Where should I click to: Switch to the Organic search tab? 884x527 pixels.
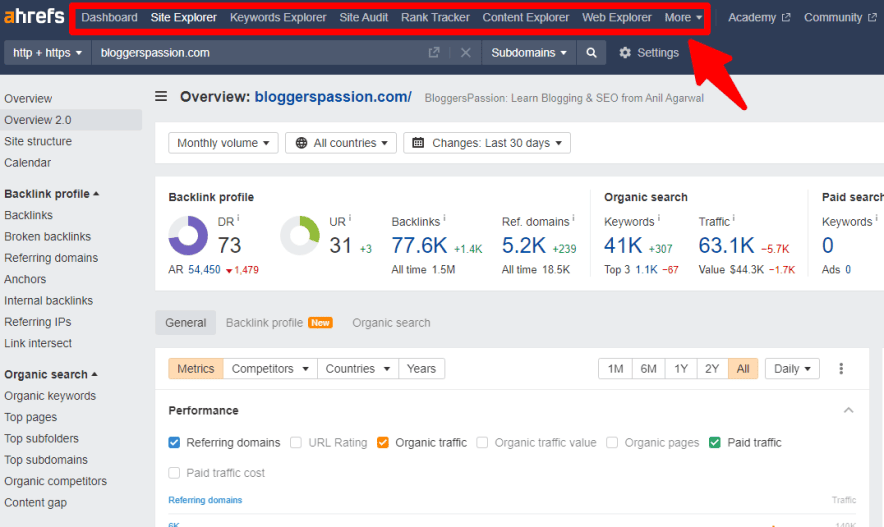391,322
